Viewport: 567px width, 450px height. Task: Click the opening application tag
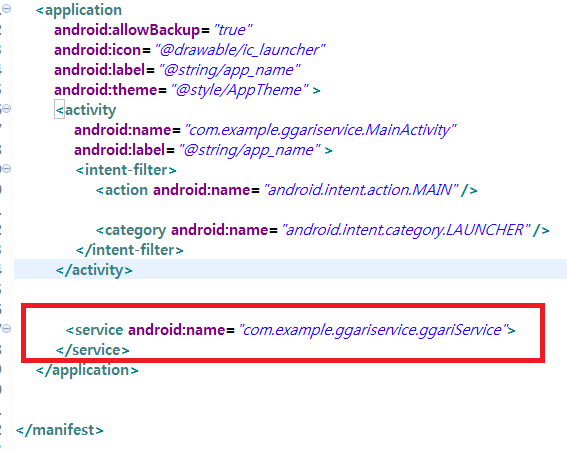point(79,10)
